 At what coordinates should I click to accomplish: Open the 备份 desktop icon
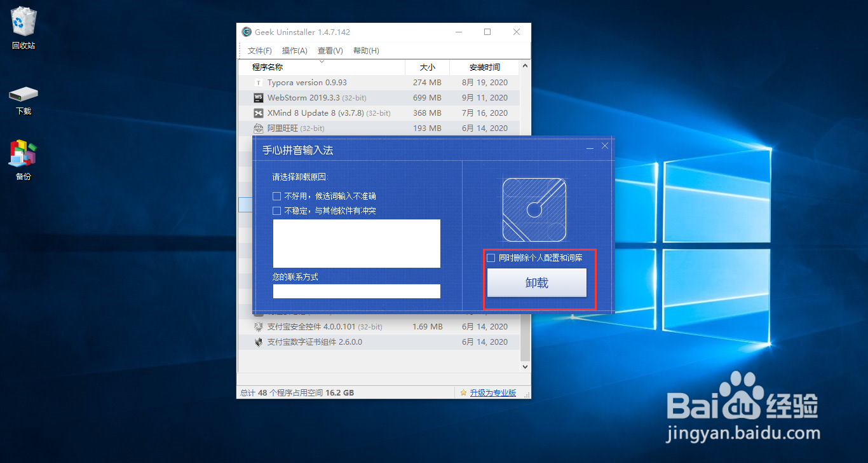24,160
